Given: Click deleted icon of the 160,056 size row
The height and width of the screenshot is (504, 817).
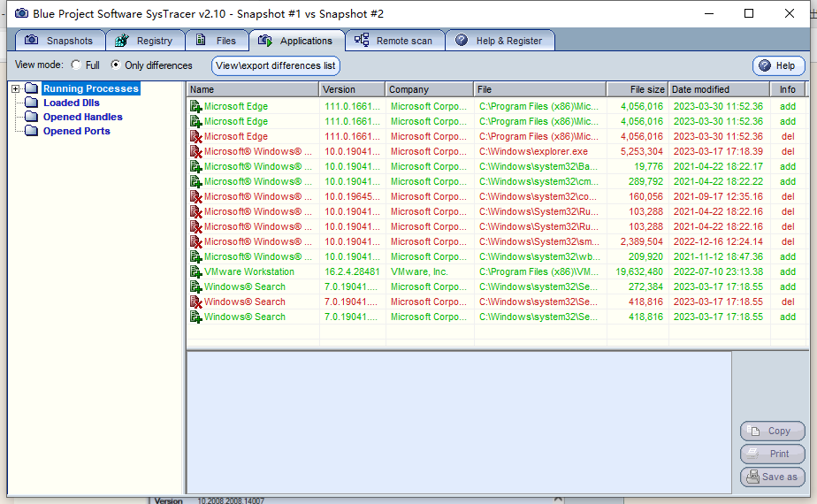Looking at the screenshot, I should click(196, 197).
